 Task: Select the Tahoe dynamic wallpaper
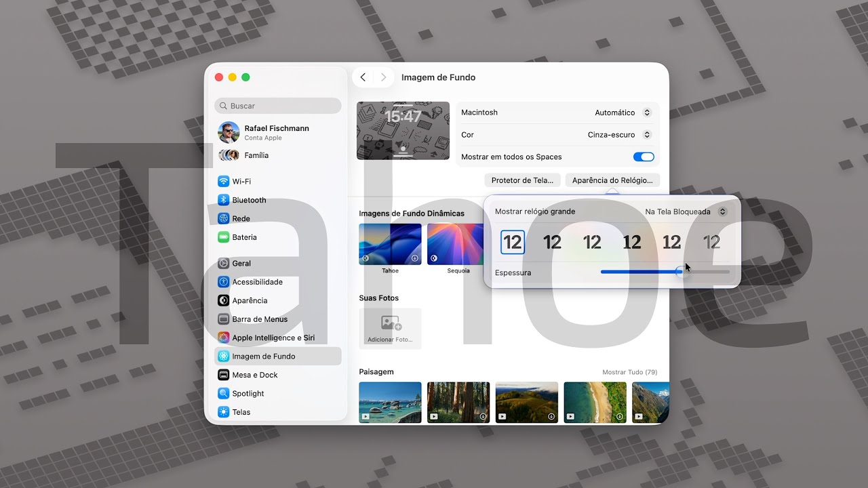390,244
